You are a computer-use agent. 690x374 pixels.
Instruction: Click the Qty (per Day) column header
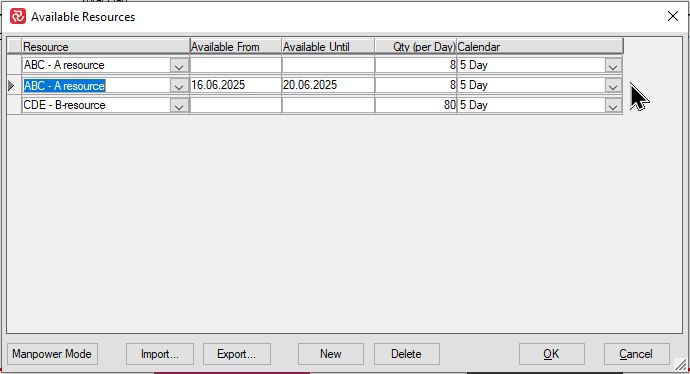pyautogui.click(x=416, y=47)
